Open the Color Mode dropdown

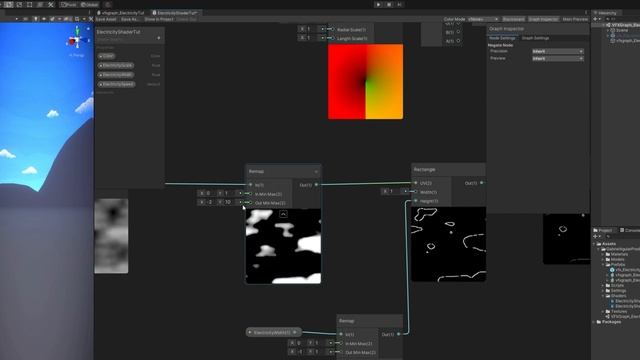[483, 19]
